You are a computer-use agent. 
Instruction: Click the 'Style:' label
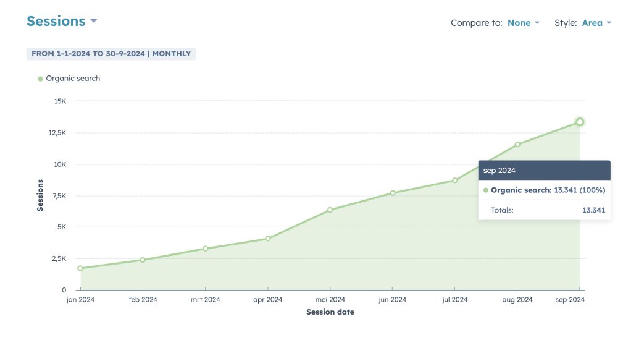tap(566, 23)
